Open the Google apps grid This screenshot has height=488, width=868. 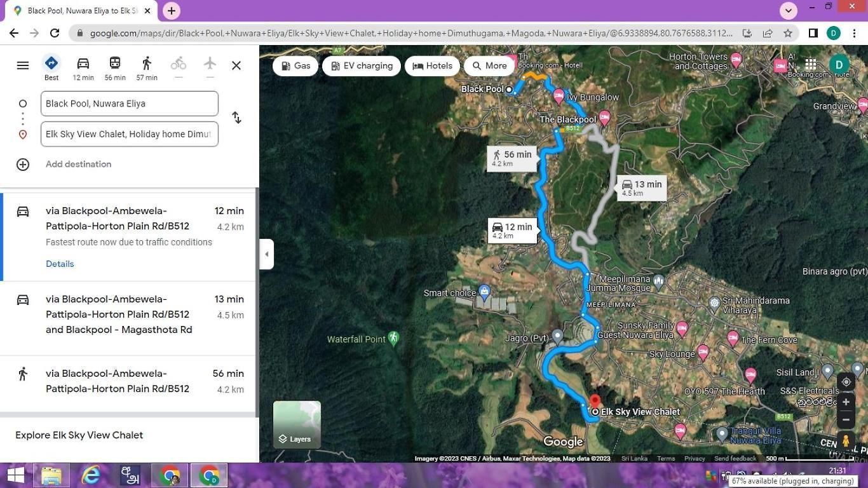pyautogui.click(x=811, y=64)
